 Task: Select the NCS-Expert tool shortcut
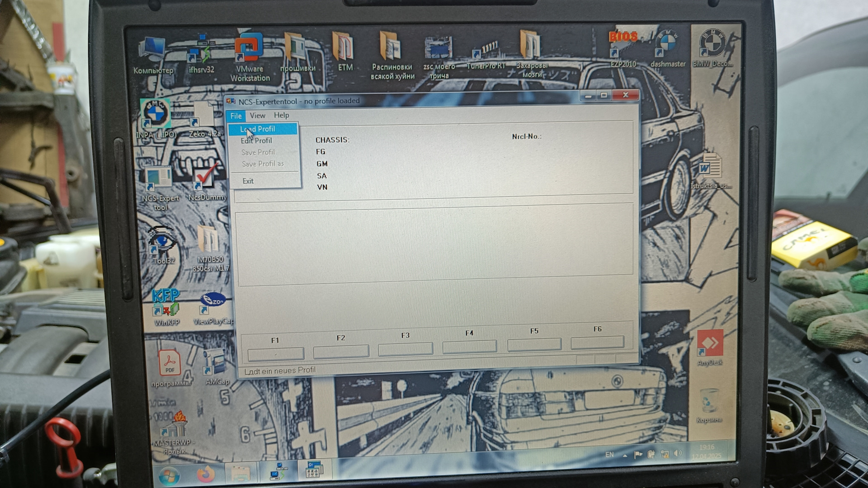[x=160, y=189]
